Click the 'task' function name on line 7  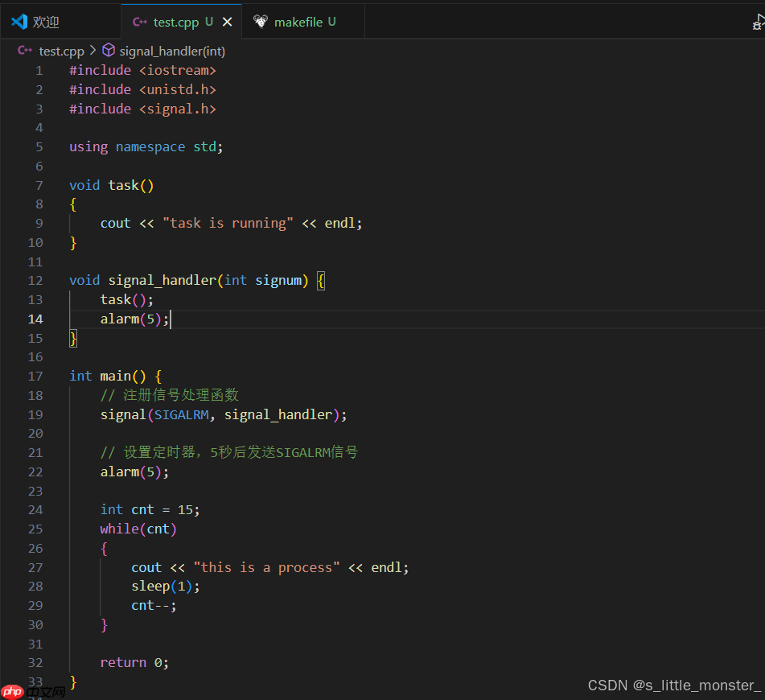tap(123, 186)
